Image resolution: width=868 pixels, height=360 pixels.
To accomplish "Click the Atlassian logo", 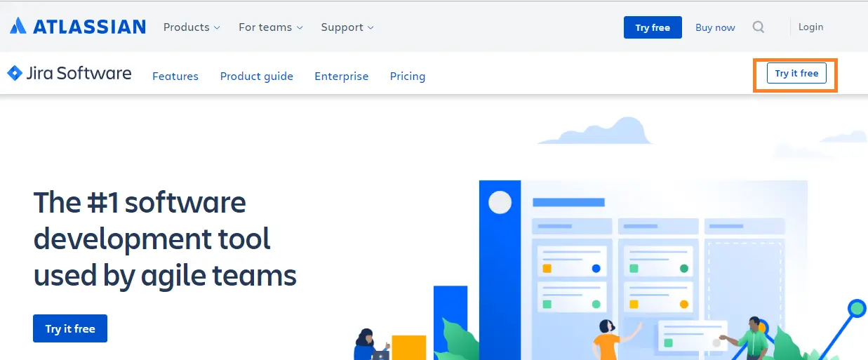I will pos(78,27).
